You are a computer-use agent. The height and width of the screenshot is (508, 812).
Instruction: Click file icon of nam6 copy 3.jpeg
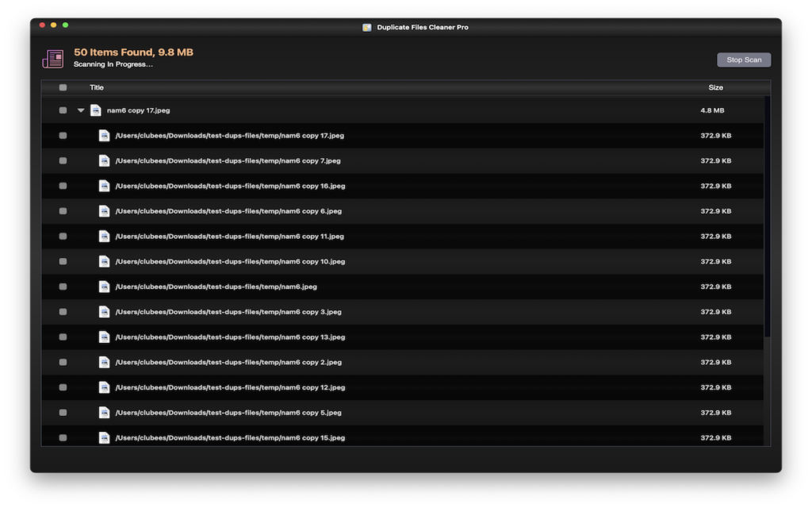click(104, 311)
